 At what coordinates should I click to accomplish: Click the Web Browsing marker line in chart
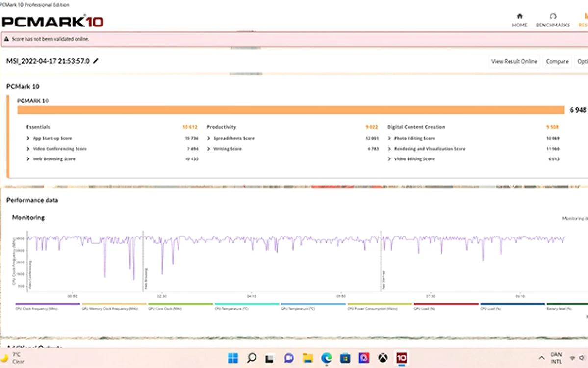pyautogui.click(x=143, y=261)
